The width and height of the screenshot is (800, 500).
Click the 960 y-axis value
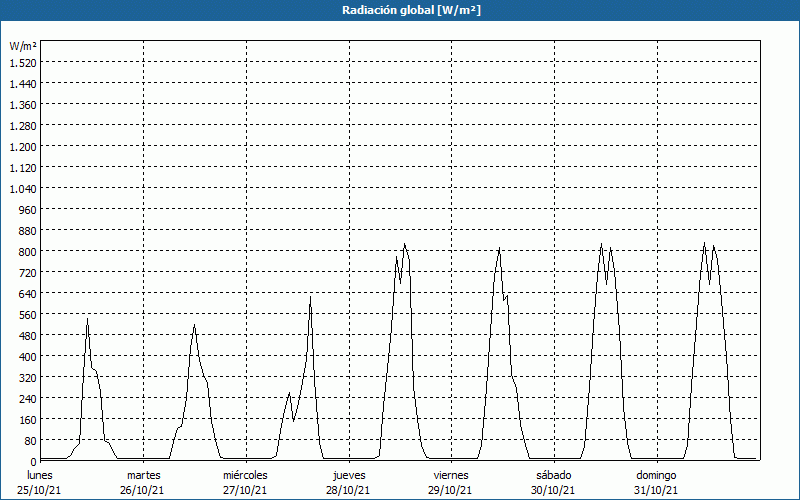(x=28, y=210)
